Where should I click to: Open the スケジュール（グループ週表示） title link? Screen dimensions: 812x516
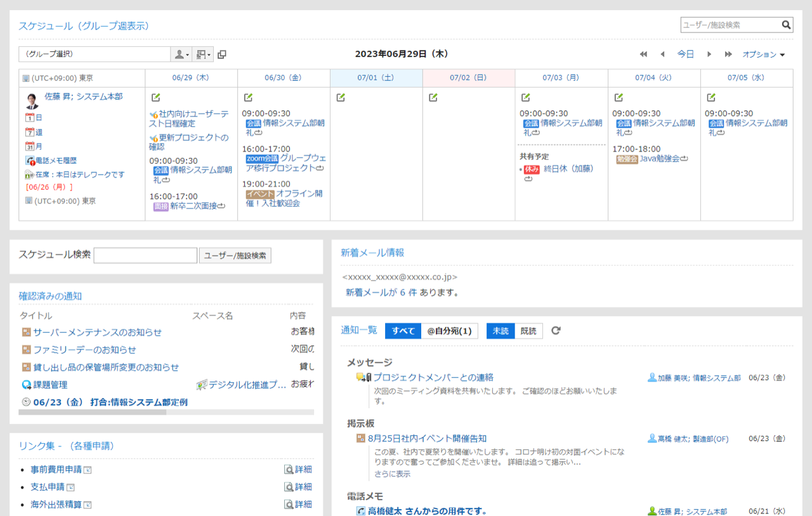pos(84,26)
